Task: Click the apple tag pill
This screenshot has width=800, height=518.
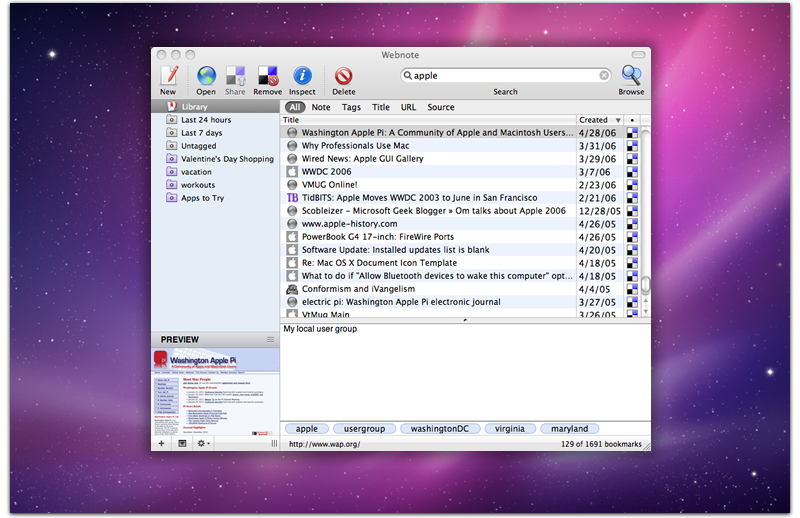Action: click(x=307, y=429)
